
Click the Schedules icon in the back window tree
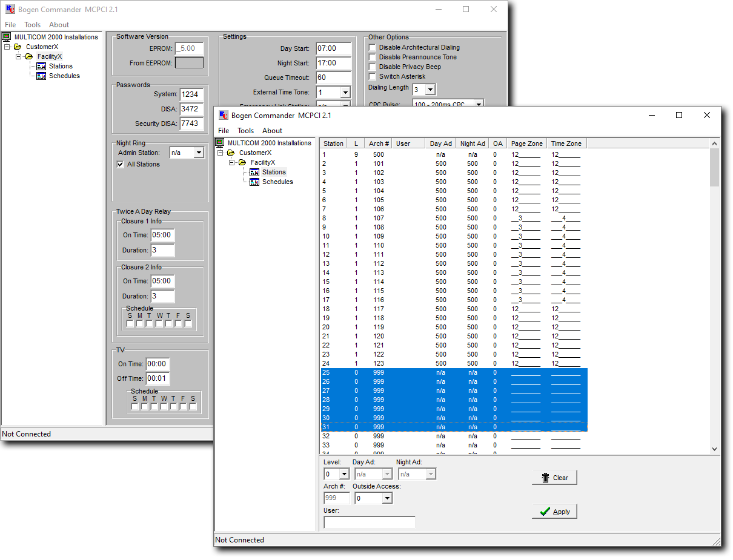click(41, 76)
